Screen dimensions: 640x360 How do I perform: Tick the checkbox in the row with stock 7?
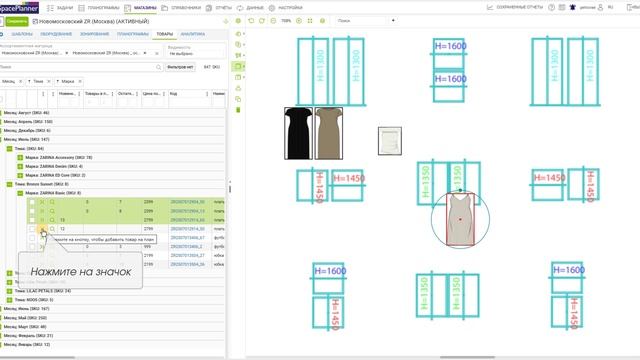(32, 202)
